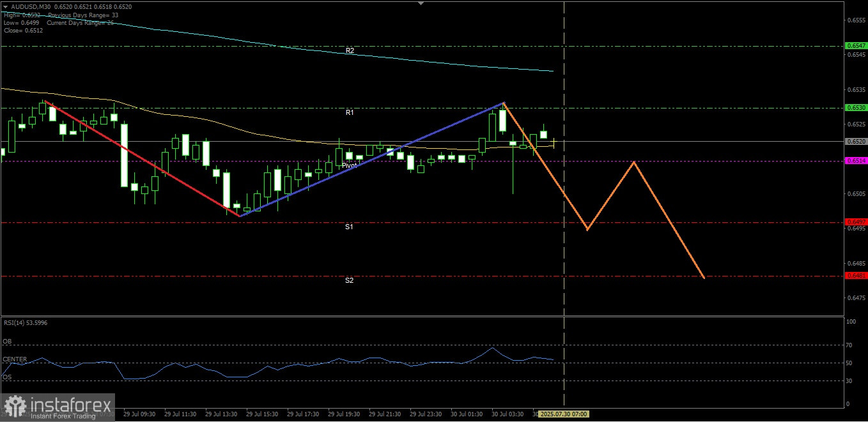Click the chart shift triangle marker at top

coord(421,3)
